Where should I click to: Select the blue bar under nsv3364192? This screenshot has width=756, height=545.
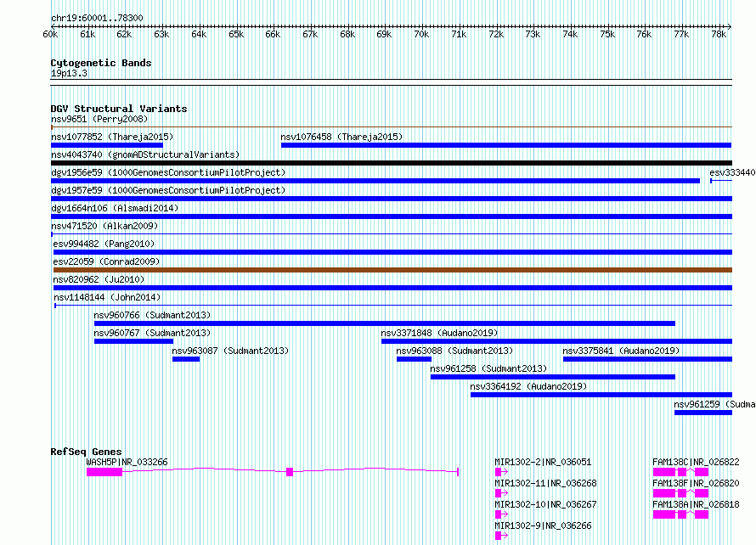click(x=601, y=395)
